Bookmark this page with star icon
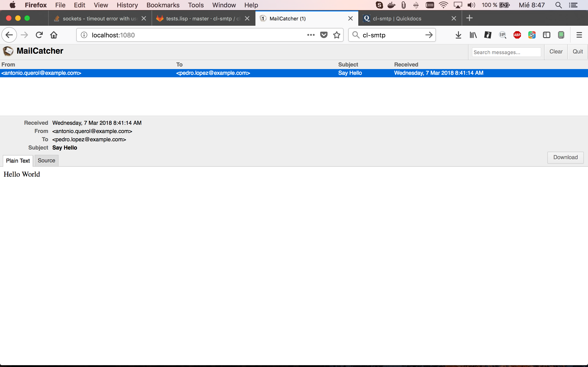This screenshot has height=367, width=588. click(x=336, y=35)
